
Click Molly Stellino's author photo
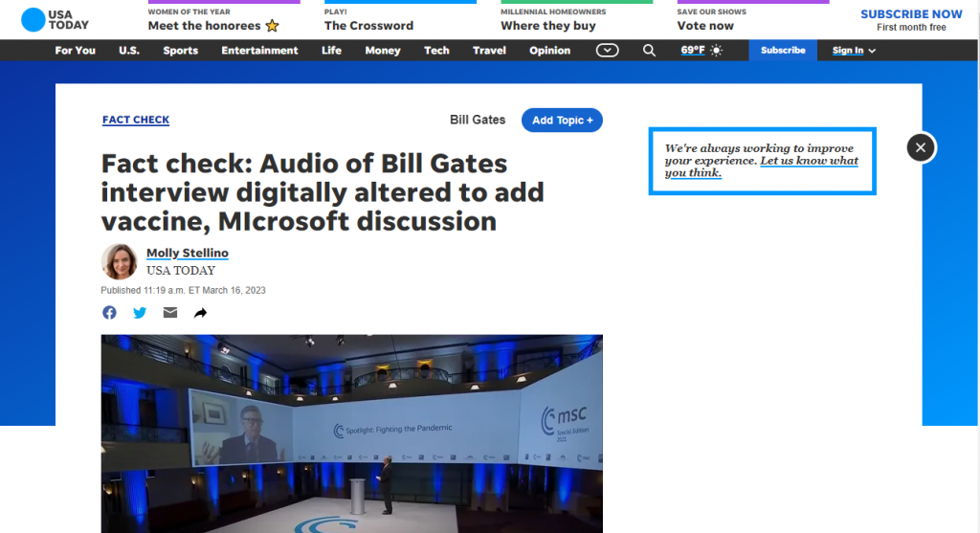(120, 261)
